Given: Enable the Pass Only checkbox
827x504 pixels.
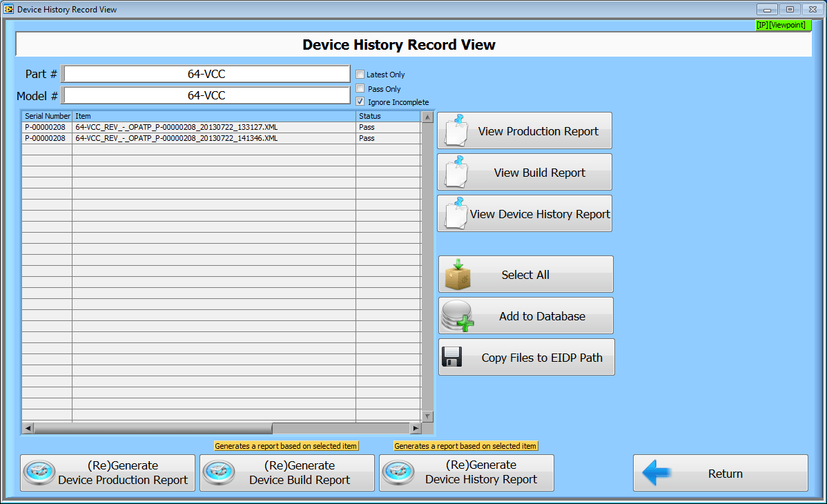Looking at the screenshot, I should [x=360, y=88].
